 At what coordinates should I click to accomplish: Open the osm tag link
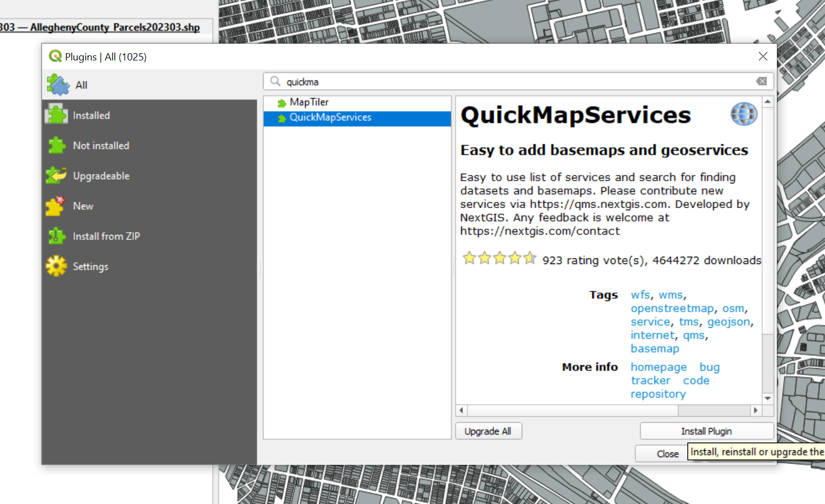733,308
